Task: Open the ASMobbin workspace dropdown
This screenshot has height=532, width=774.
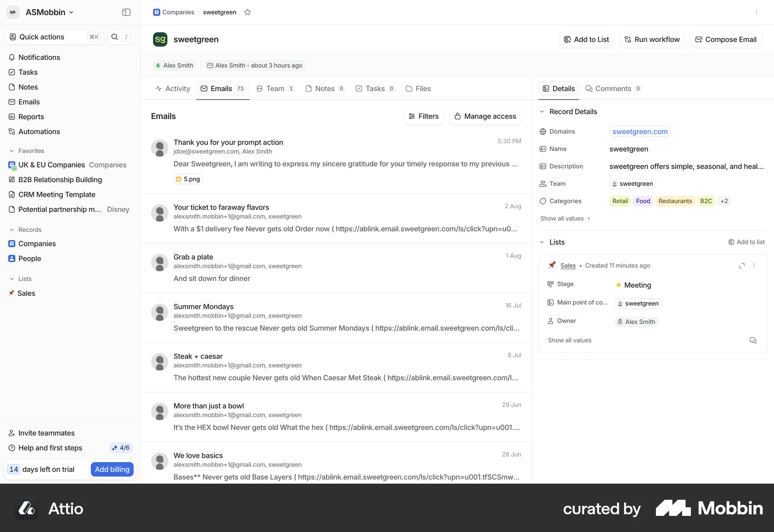Action: [49, 12]
